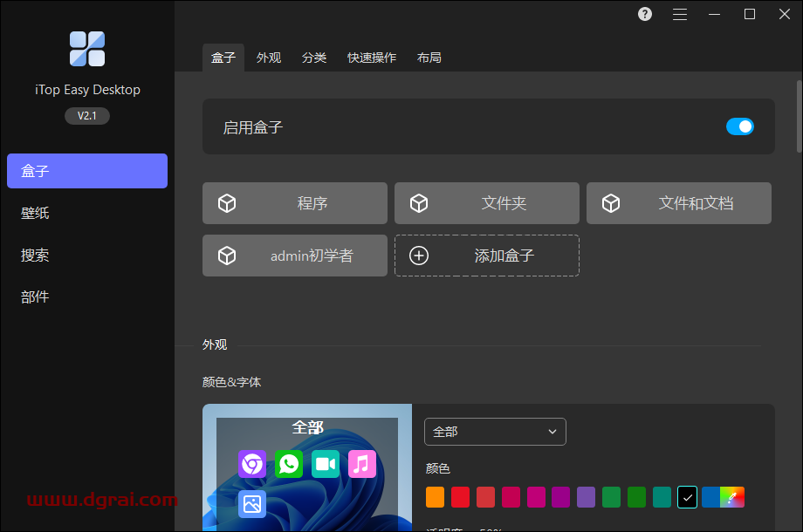Open the 程序 box button

295,203
